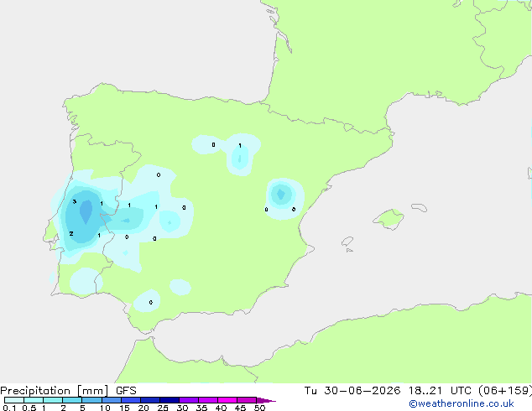This screenshot has width=532, height=411.
Task: Click the '3' precipitation value over Portugal
Action: 75,202
